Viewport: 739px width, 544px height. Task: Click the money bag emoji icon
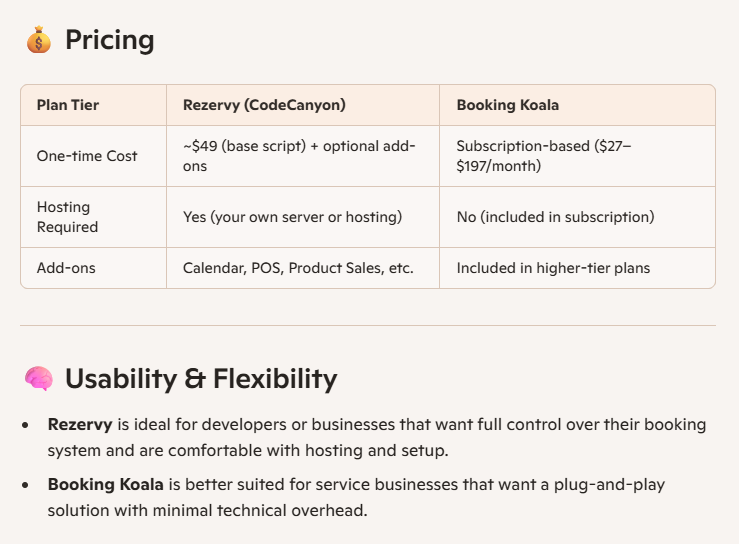(39, 40)
